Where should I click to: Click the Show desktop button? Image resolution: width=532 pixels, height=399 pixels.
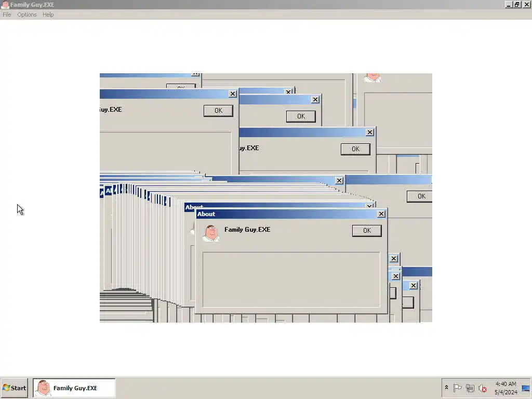click(x=526, y=388)
